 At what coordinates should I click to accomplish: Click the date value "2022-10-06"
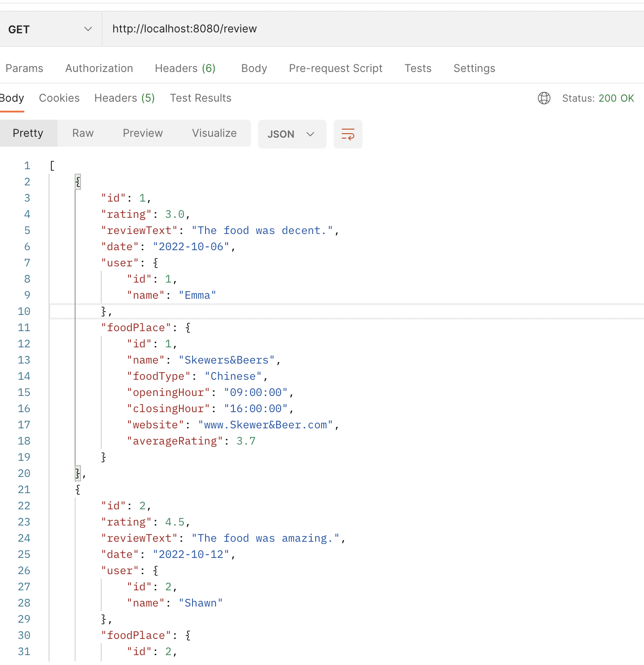[x=191, y=247]
